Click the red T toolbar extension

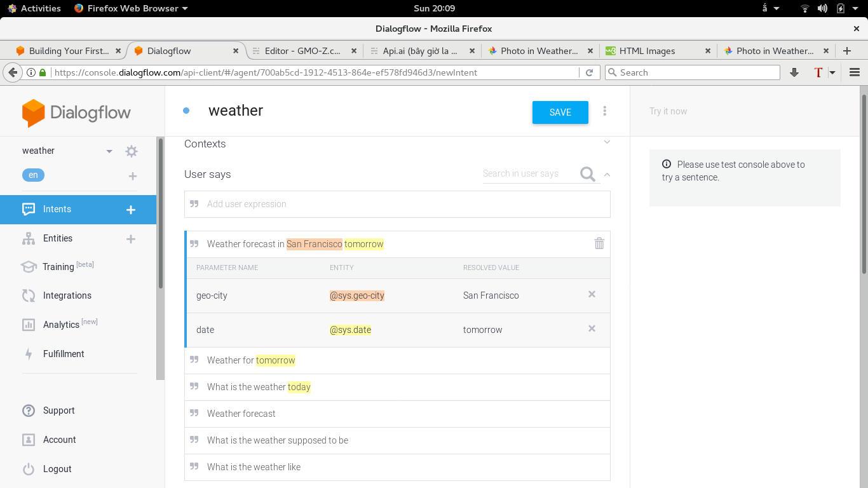tap(818, 72)
